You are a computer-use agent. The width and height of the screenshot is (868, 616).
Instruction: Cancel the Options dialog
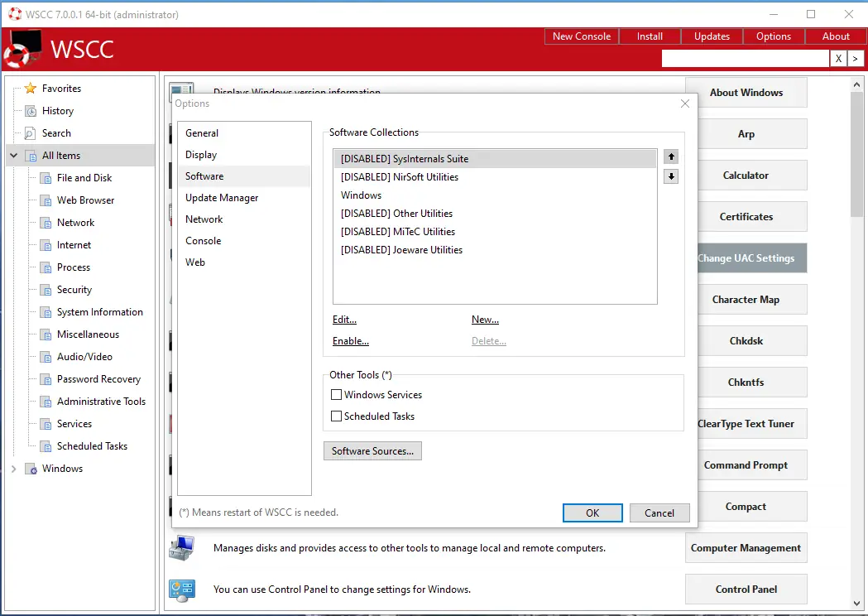click(659, 513)
